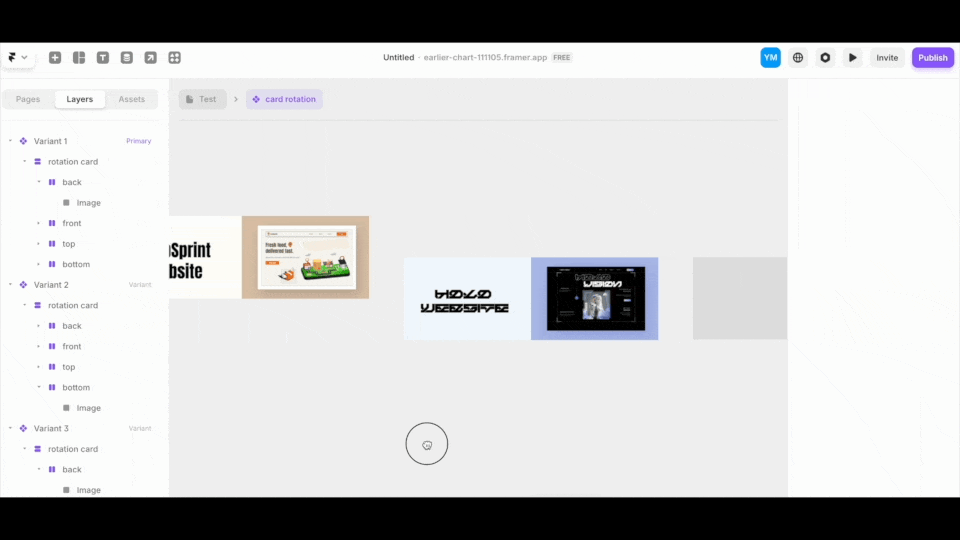Screen dimensions: 960x540
Task: Expand top layer arrow under Variant 1
Action: pos(39,244)
